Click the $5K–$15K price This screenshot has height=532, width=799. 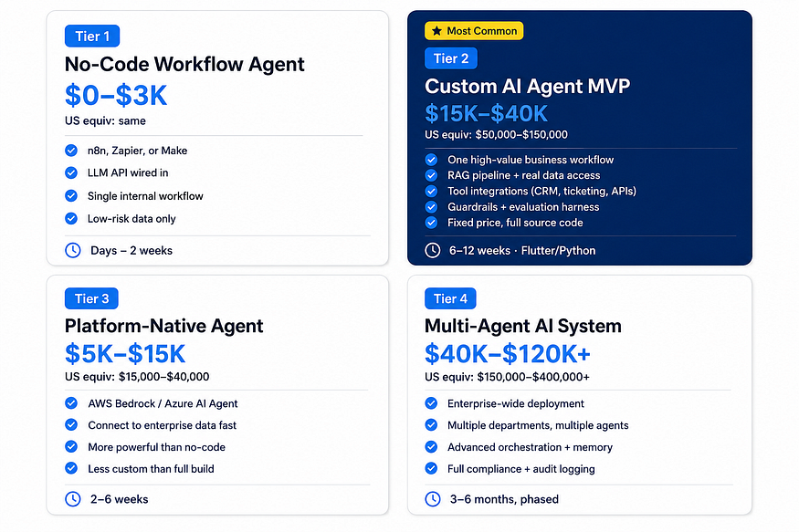125,354
